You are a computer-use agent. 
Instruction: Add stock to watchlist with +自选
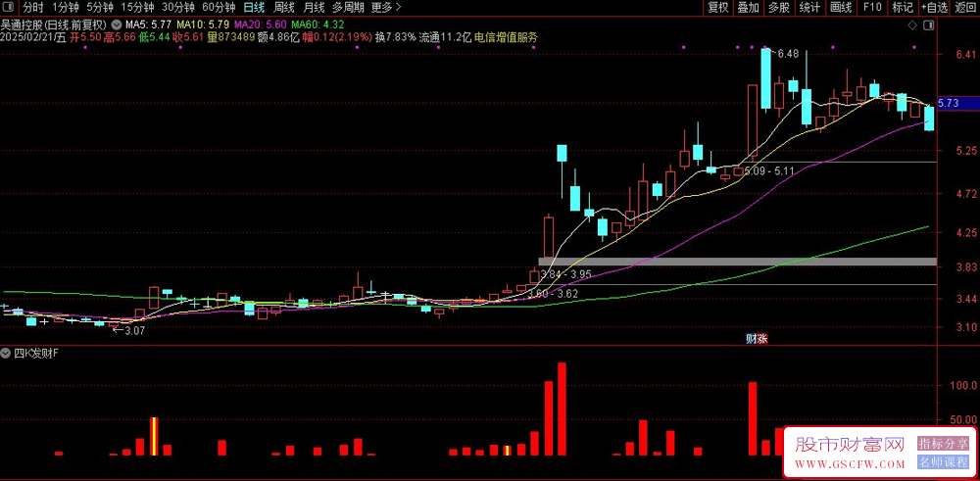coord(934,8)
